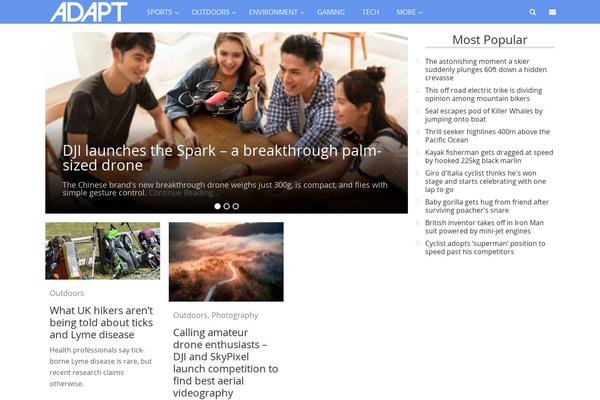Open the Gaming section
600x400 pixels.
tap(331, 12)
